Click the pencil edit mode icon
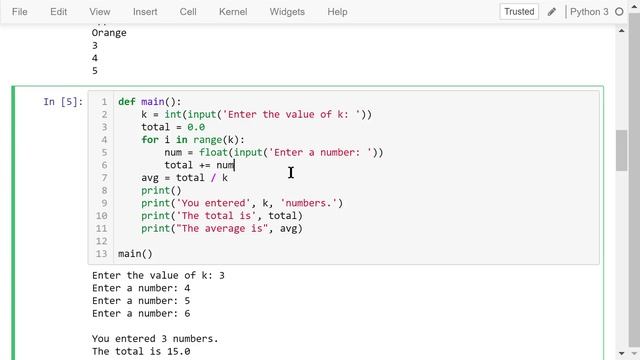The image size is (640, 360). (551, 12)
